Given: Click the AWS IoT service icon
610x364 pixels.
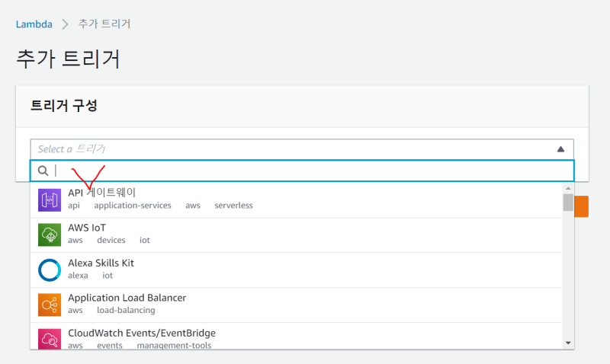Looking at the screenshot, I should pyautogui.click(x=50, y=235).
